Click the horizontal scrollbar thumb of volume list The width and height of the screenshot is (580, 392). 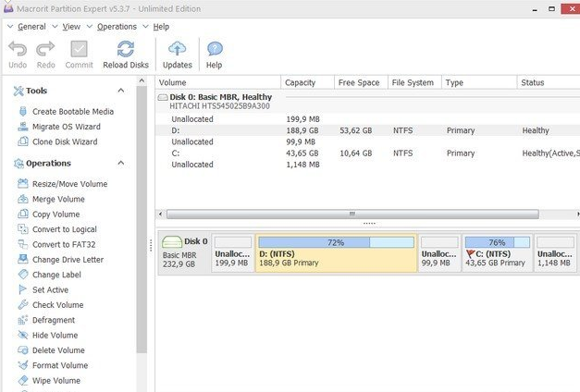pyautogui.click(x=352, y=214)
